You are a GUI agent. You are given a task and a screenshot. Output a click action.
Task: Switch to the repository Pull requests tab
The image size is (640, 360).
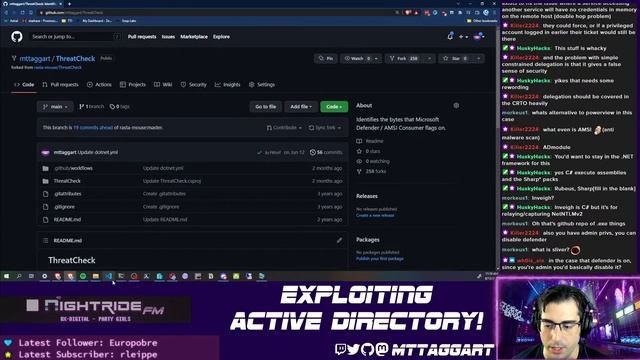pos(60,84)
